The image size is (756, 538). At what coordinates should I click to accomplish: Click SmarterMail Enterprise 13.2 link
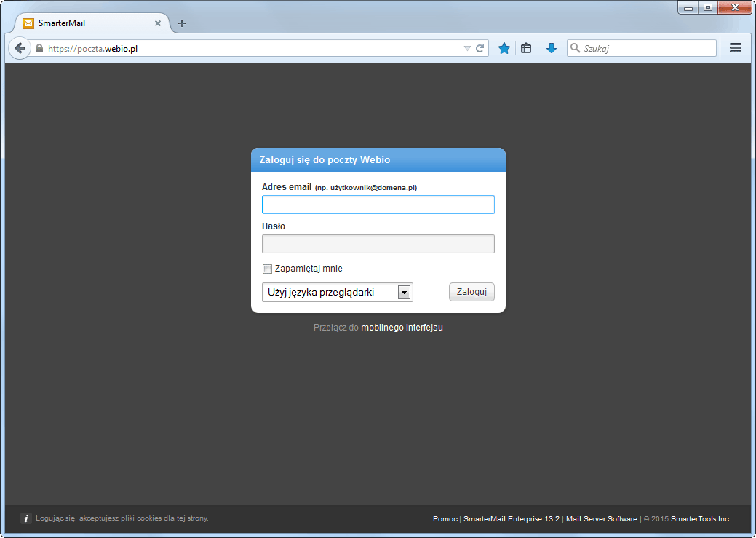tap(511, 518)
